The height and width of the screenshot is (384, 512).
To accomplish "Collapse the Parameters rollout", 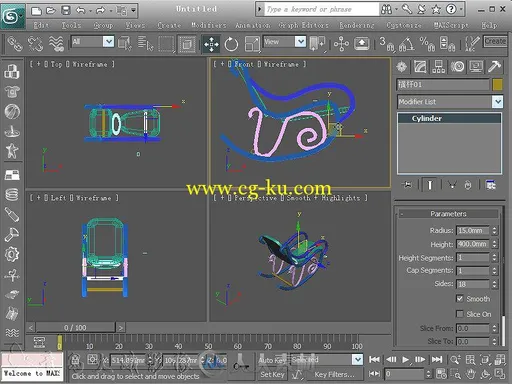I will coord(402,214).
